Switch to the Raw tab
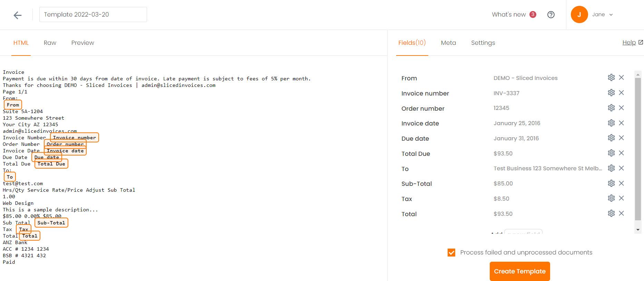This screenshot has width=644, height=281. 50,43
